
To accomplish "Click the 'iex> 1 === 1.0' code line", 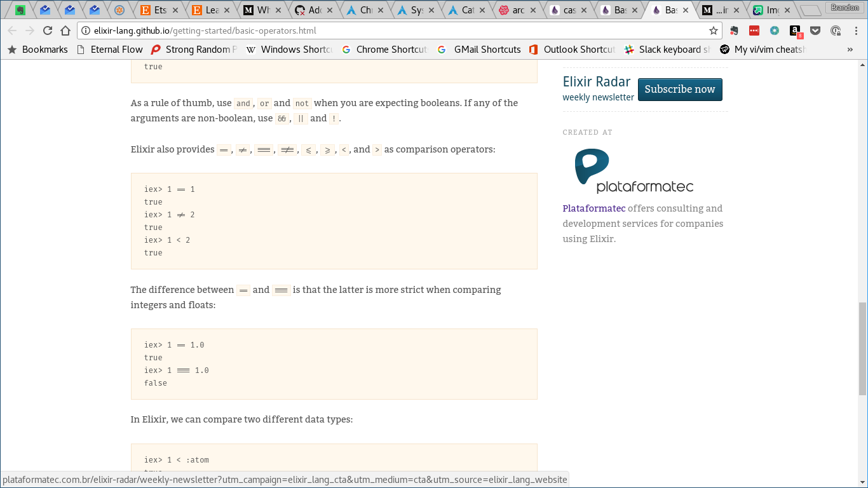I will (x=176, y=370).
